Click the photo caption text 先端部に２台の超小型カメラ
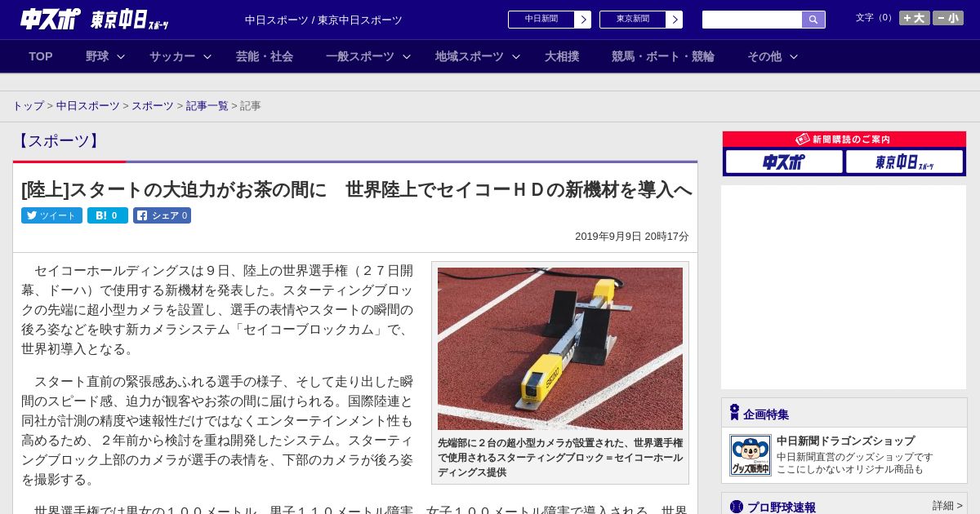The width and height of the screenshot is (980, 514). pyautogui.click(x=560, y=458)
